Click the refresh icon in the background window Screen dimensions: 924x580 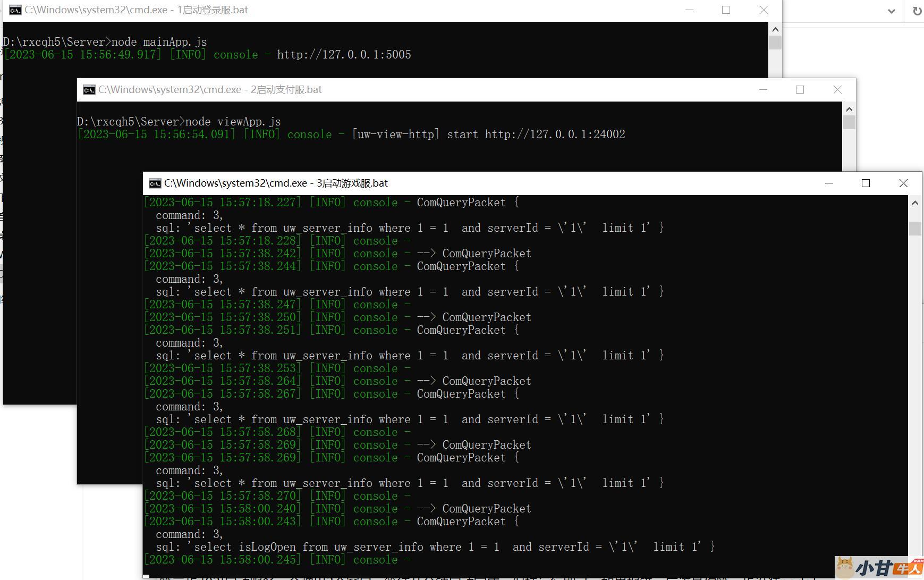pyautogui.click(x=917, y=11)
